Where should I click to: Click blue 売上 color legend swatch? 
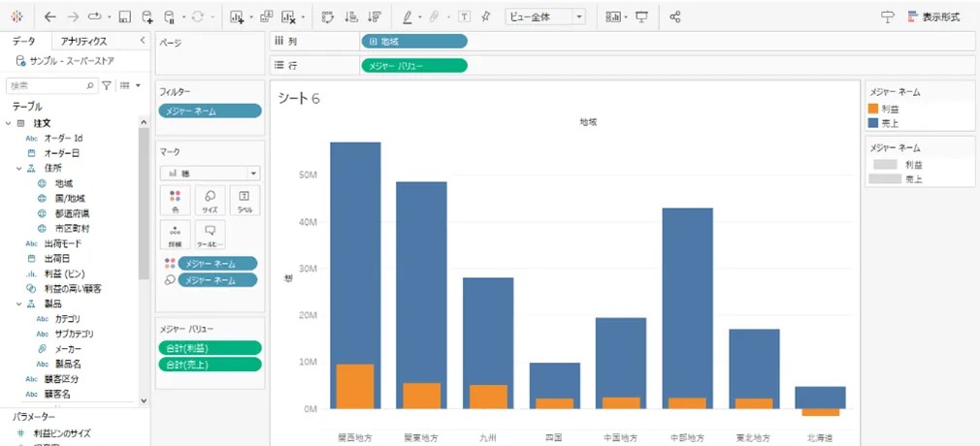click(873, 123)
